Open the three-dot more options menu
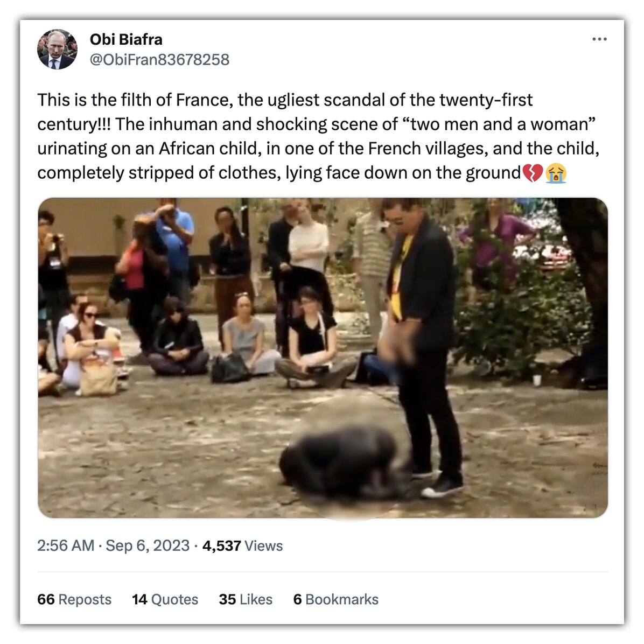644x644 pixels. (x=599, y=39)
